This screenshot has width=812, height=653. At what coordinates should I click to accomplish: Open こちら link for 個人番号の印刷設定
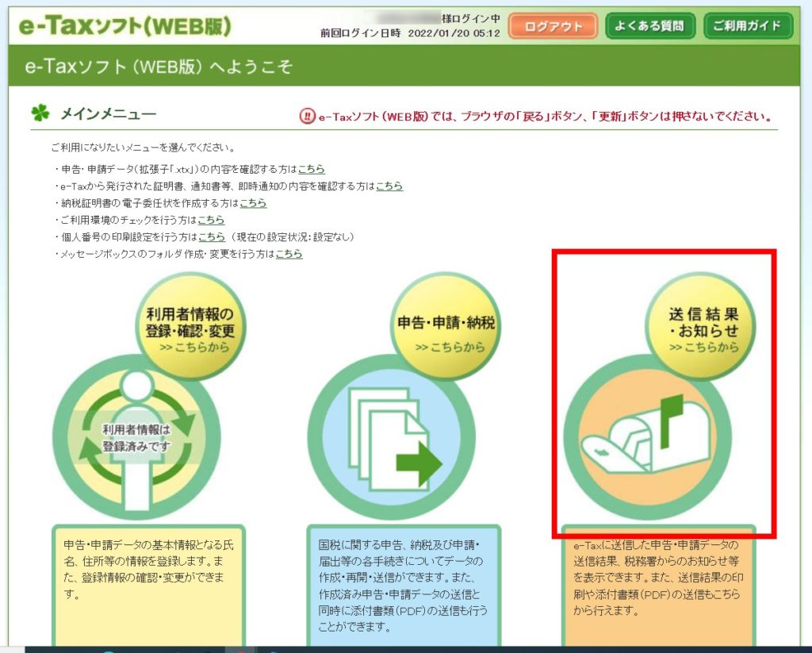pos(212,237)
